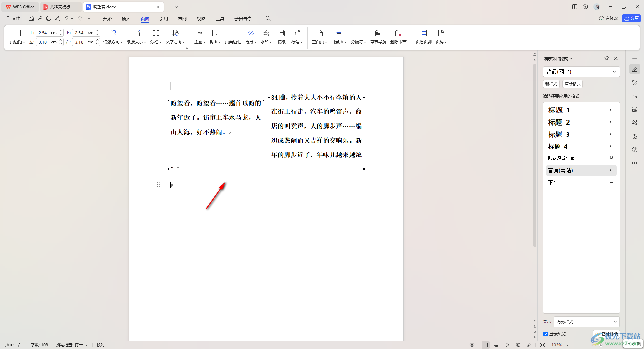Toggle eye protection mode icon in status bar
The image size is (644, 349).
pyautogui.click(x=472, y=345)
